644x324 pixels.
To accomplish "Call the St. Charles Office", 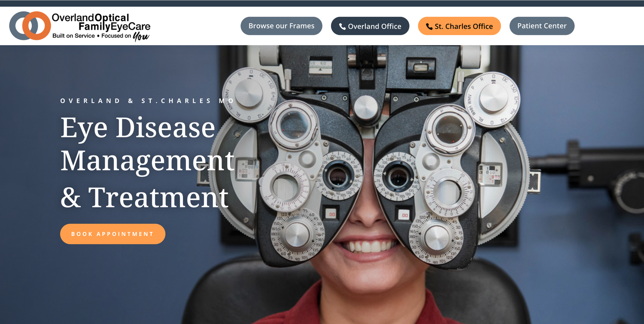I will (459, 26).
